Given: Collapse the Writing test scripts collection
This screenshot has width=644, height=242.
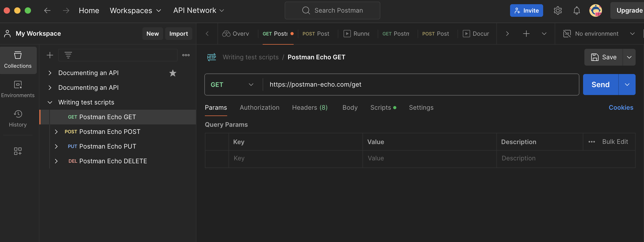Looking at the screenshot, I should [50, 102].
